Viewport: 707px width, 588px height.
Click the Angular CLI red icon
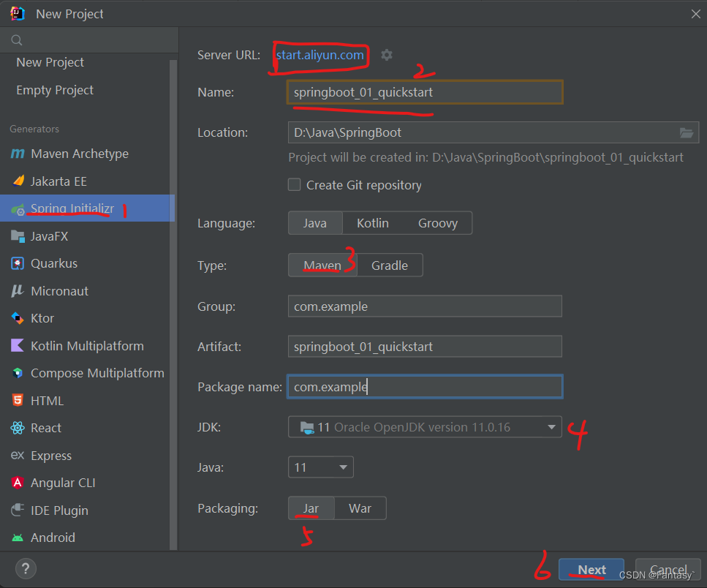pyautogui.click(x=18, y=483)
